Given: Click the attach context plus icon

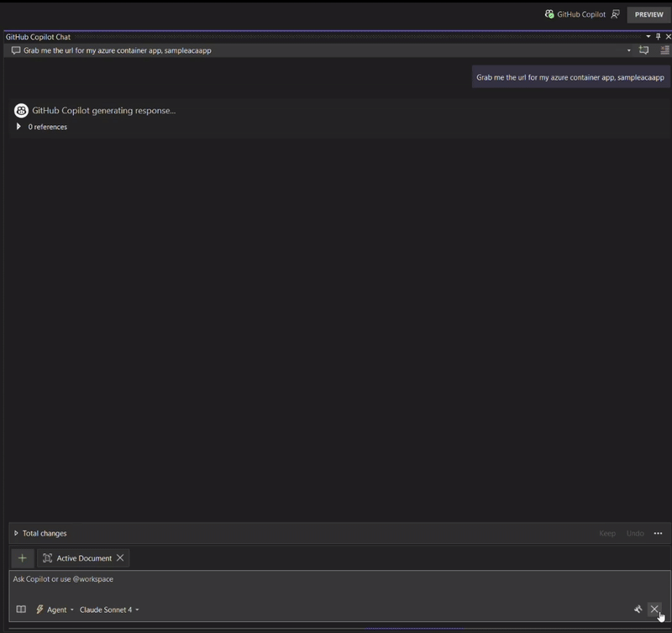Looking at the screenshot, I should pos(22,557).
